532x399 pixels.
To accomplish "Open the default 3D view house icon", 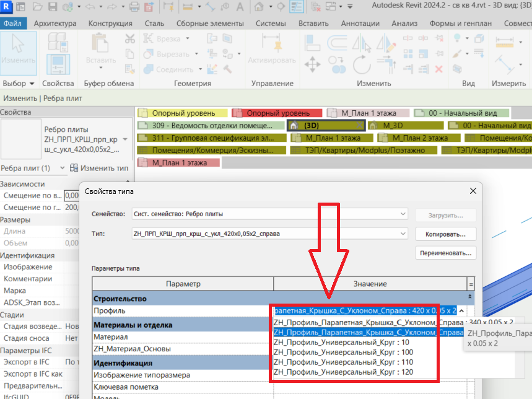I will click(259, 6).
